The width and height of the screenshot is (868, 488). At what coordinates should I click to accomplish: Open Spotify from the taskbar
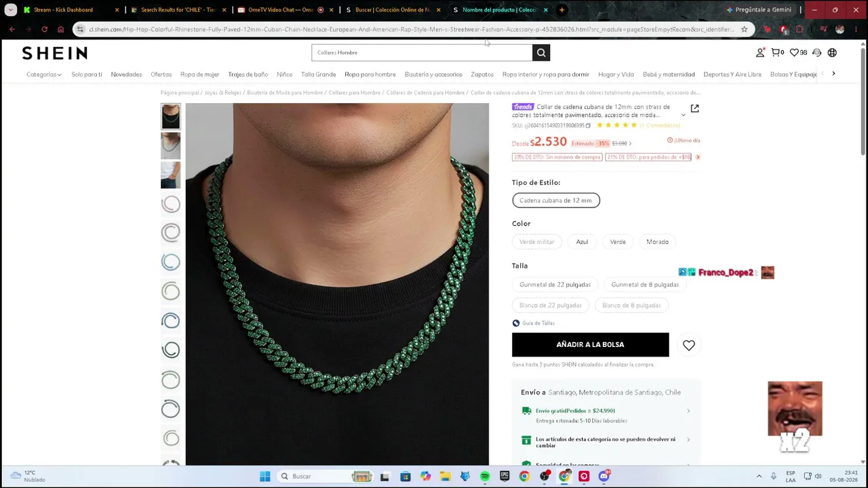485,476
